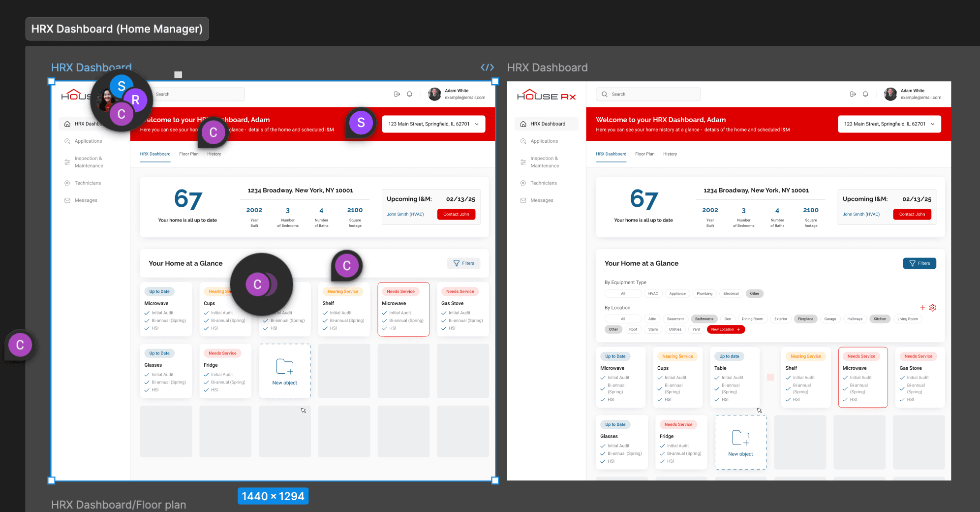Click the logout icon in the selected frame
980x512 pixels.
pyautogui.click(x=397, y=94)
